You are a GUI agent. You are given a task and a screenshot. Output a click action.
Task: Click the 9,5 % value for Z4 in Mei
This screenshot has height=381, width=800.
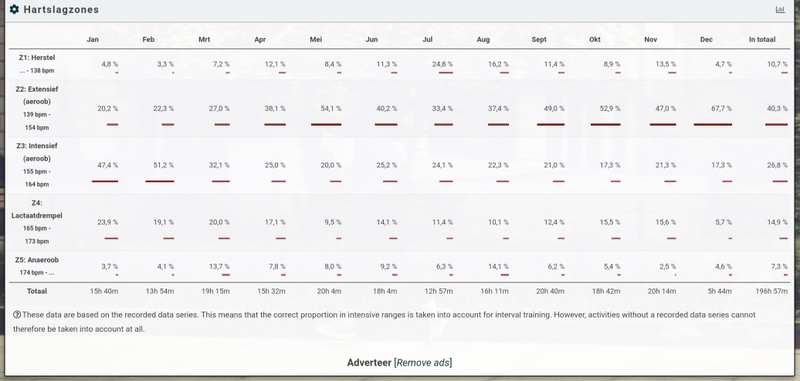(333, 222)
